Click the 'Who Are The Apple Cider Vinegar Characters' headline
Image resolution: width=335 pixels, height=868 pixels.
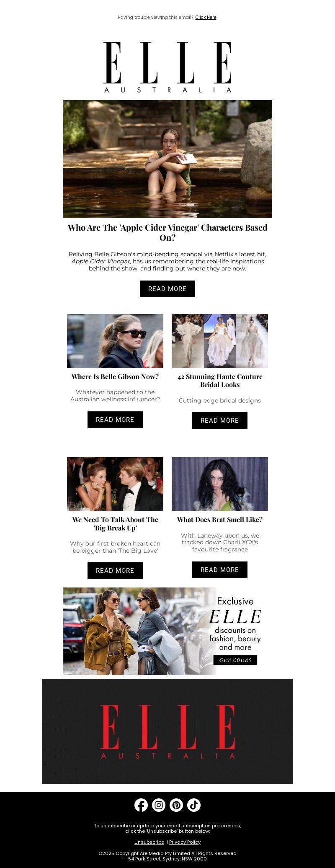point(167,232)
